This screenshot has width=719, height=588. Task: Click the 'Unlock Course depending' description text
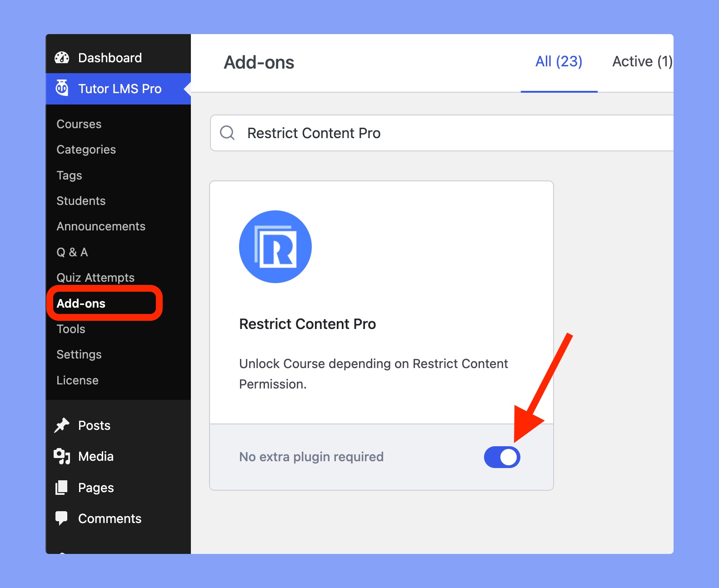tap(374, 374)
